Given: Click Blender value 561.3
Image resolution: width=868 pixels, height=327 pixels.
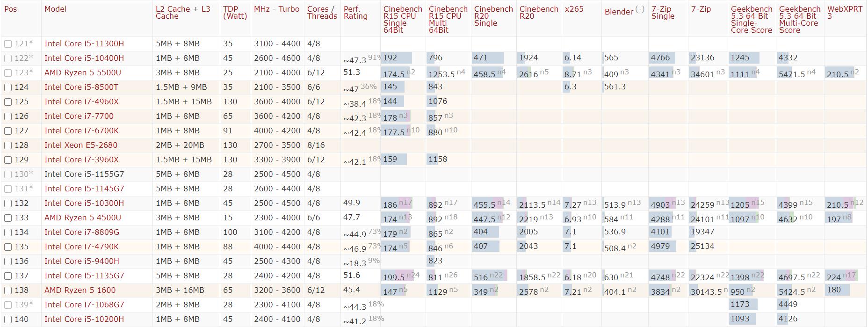Looking at the screenshot, I should pyautogui.click(x=615, y=87).
